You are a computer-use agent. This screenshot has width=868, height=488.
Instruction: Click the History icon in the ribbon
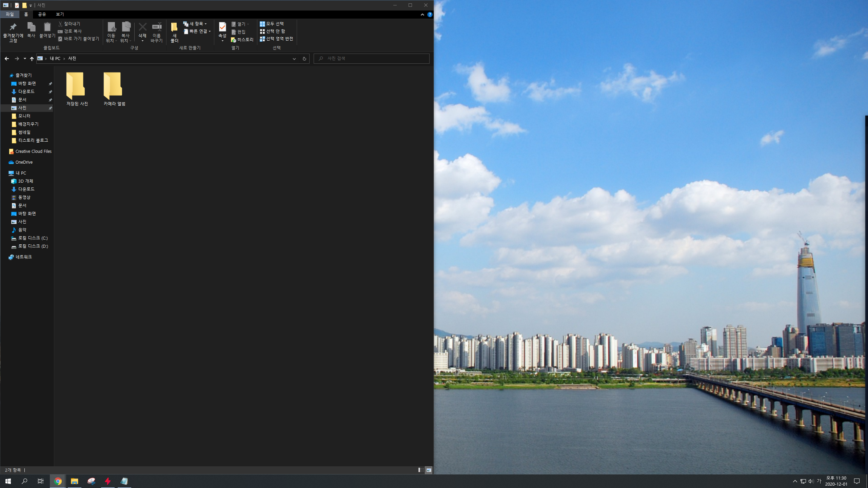[x=242, y=40]
